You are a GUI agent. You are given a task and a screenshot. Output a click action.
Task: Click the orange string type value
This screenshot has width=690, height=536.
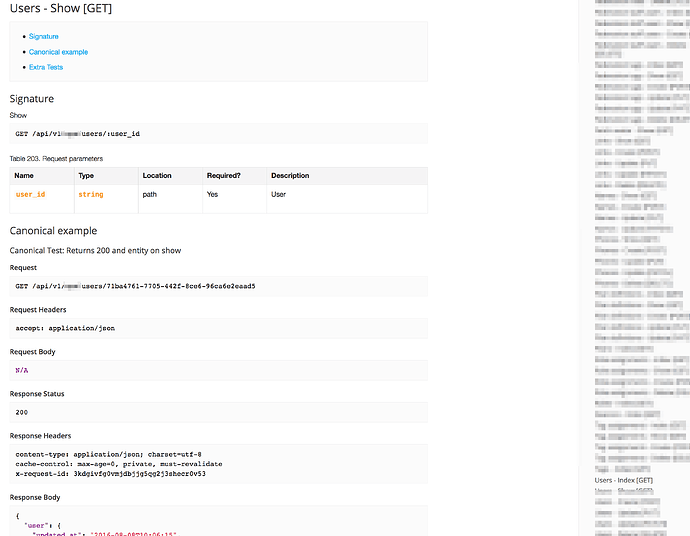tap(90, 194)
